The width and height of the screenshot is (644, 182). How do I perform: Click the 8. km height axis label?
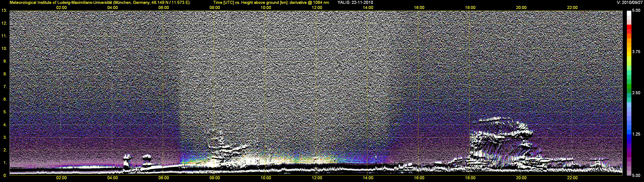pos(5,74)
